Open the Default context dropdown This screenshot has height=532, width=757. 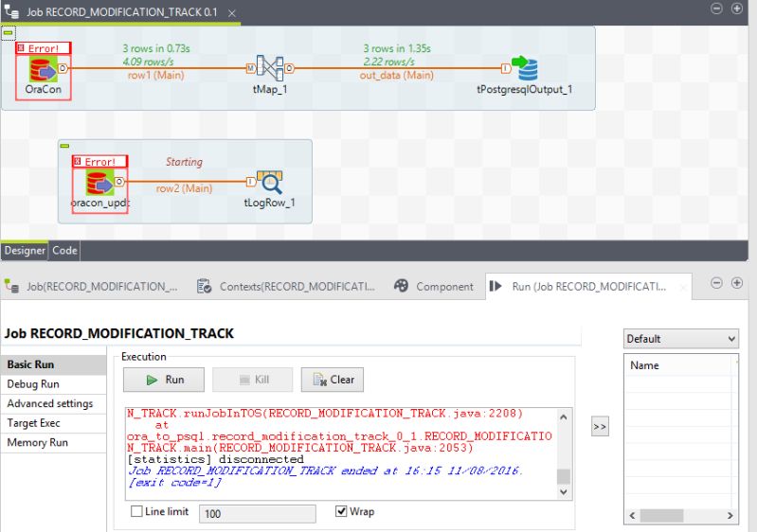[680, 339]
